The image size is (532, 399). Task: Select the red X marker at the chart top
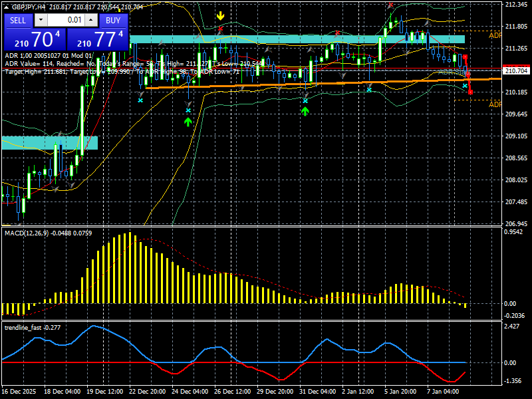point(390,5)
